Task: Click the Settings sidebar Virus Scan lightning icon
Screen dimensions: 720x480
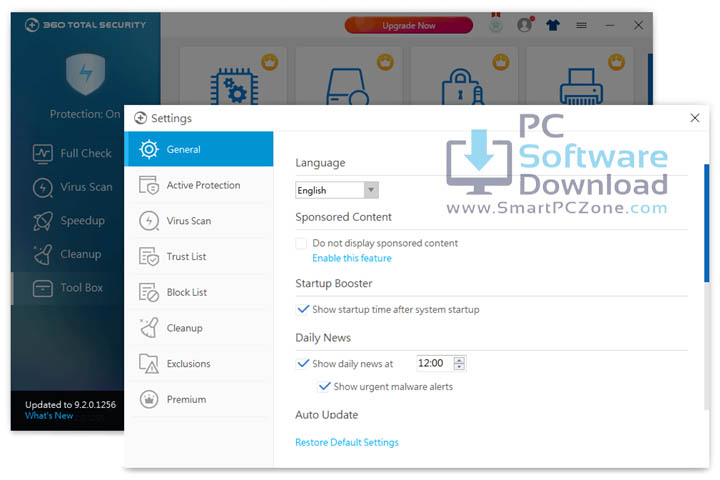Action: click(x=149, y=221)
